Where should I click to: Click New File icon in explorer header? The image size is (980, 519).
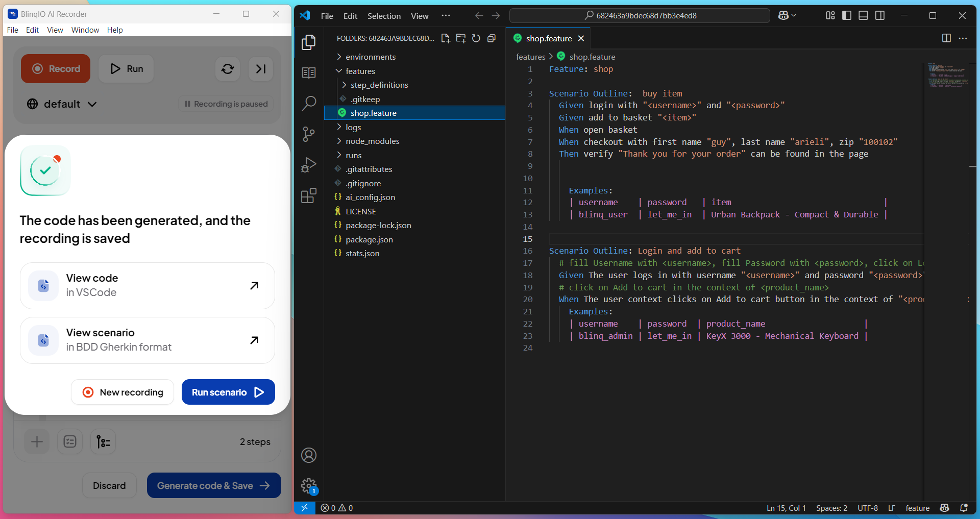[x=446, y=38]
